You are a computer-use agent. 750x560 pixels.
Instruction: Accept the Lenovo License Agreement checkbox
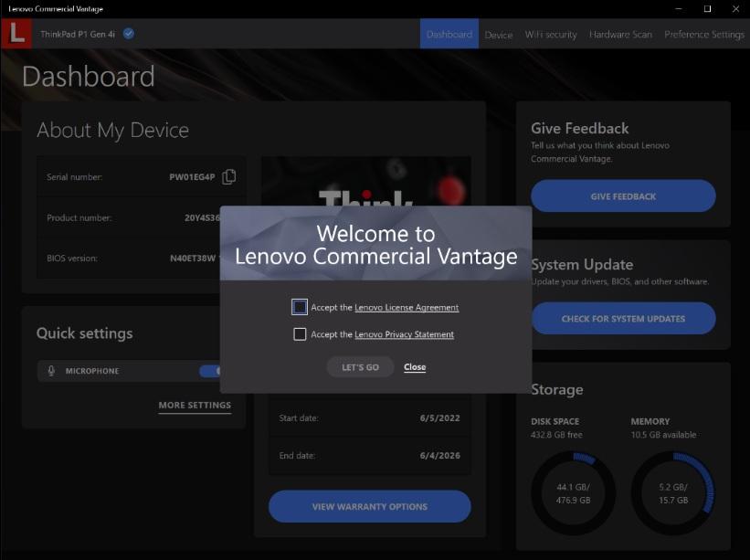[x=301, y=307]
